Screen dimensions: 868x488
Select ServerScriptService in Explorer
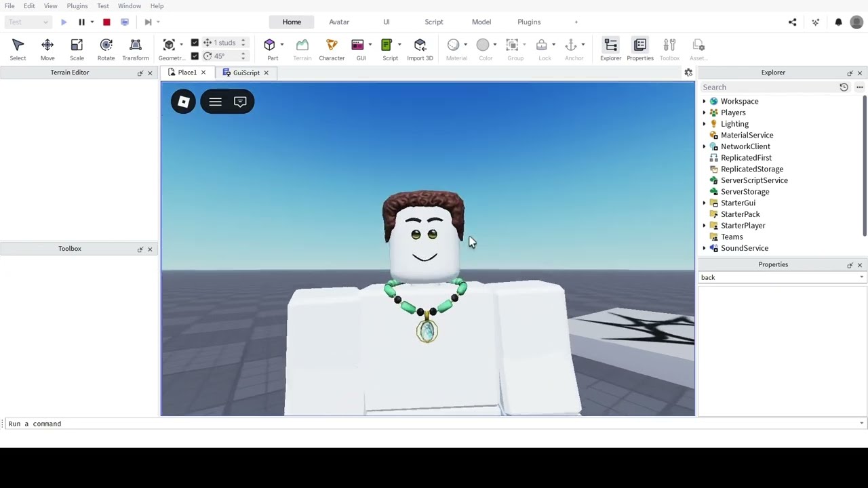click(x=754, y=180)
